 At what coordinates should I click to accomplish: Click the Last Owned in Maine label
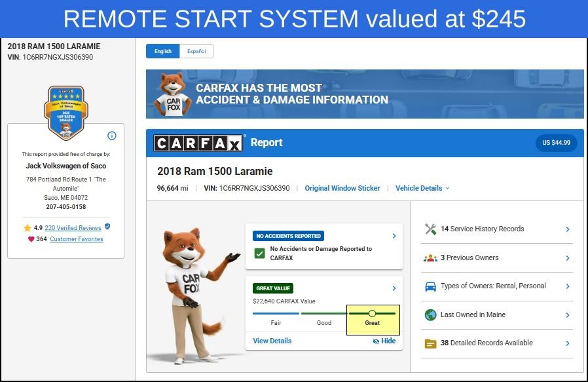click(x=473, y=315)
